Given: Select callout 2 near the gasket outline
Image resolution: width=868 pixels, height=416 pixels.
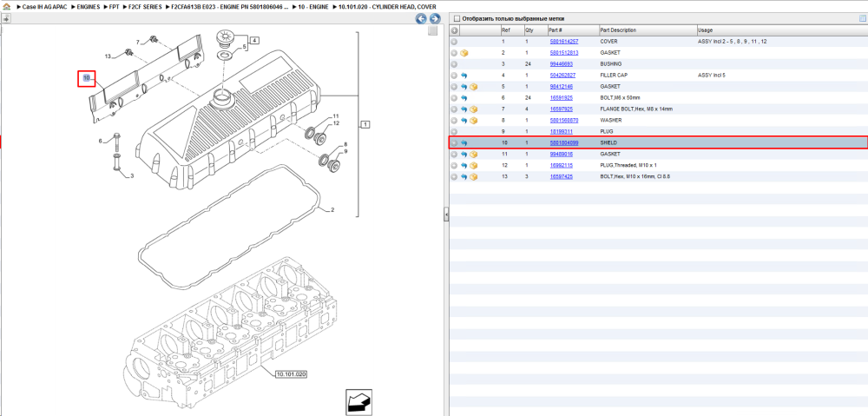Looking at the screenshot, I should [x=332, y=210].
